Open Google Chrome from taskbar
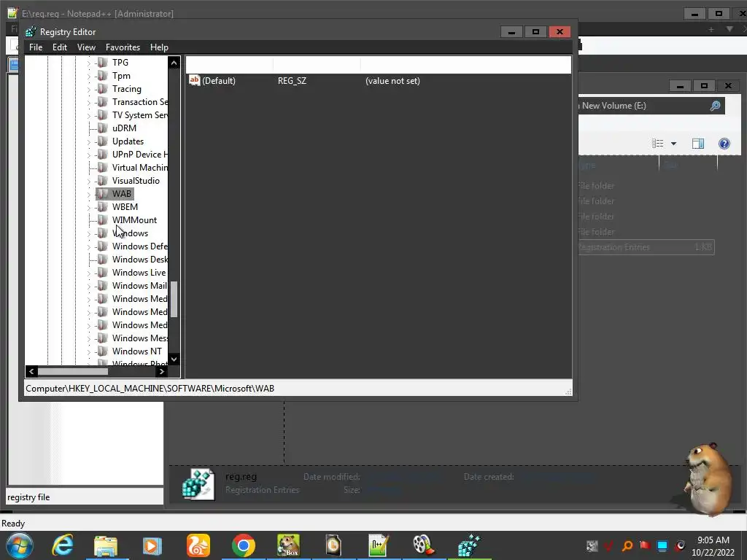Screen dimensions: 747x560 pyautogui.click(x=244, y=545)
